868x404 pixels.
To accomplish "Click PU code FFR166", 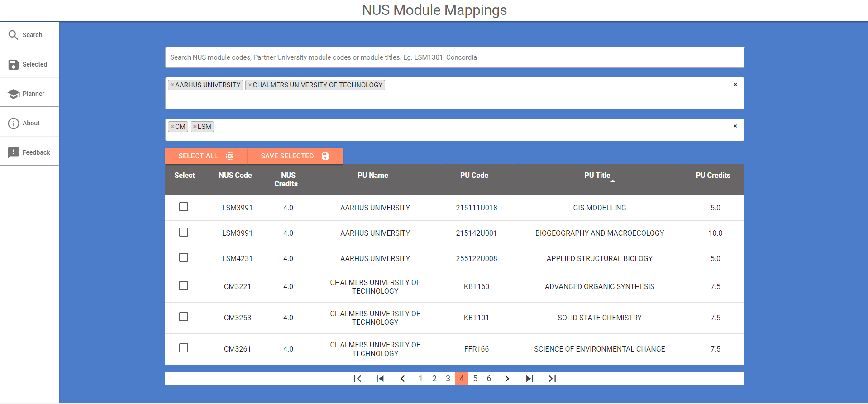I will (x=477, y=349).
